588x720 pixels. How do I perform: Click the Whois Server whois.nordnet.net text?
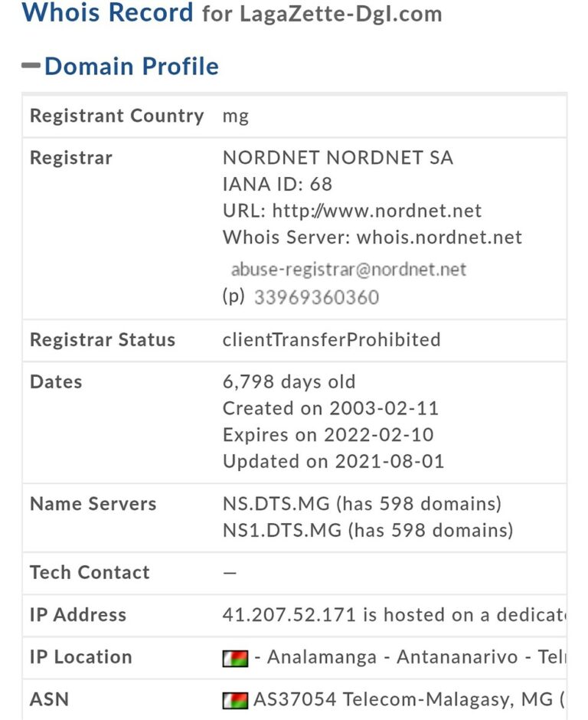pyautogui.click(x=372, y=237)
